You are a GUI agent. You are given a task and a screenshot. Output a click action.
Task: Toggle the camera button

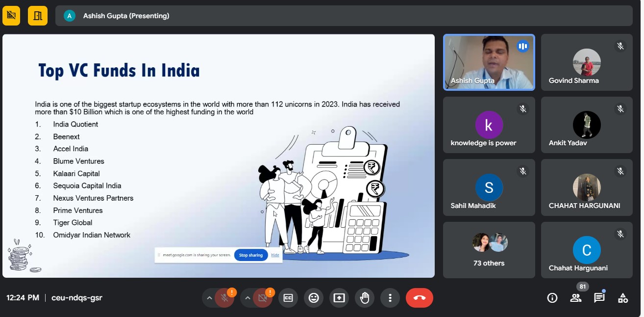point(263,298)
